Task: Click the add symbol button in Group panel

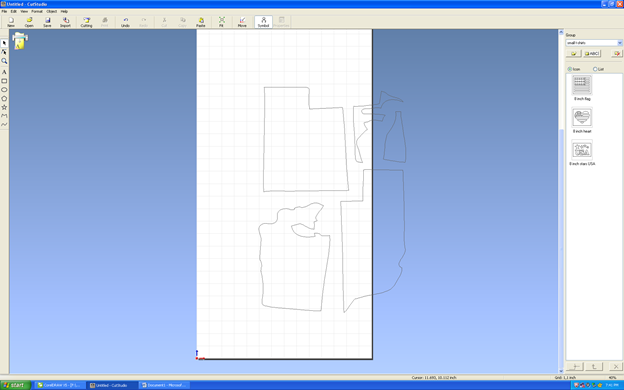Action: 573,53
